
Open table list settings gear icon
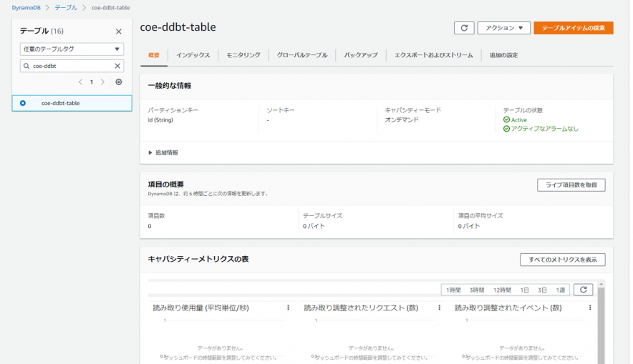[119, 82]
